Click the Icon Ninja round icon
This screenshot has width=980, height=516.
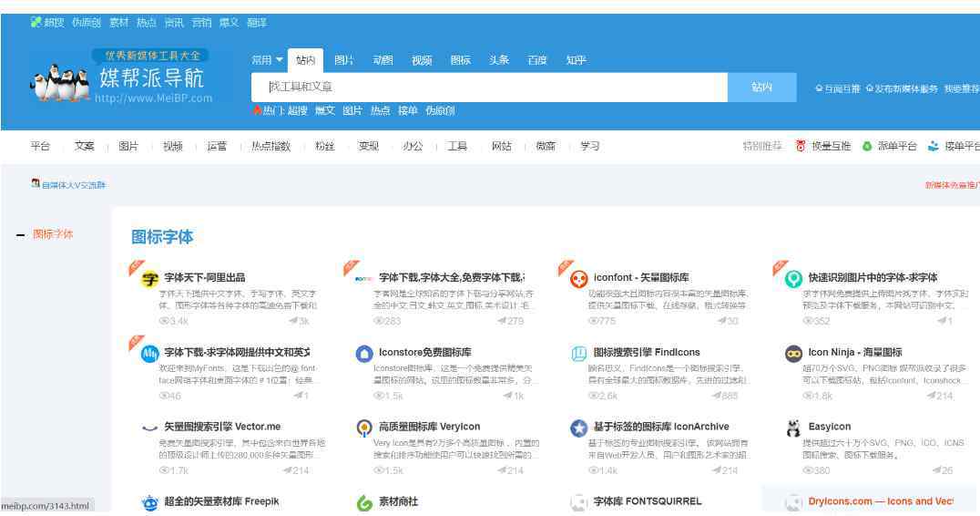click(x=793, y=354)
